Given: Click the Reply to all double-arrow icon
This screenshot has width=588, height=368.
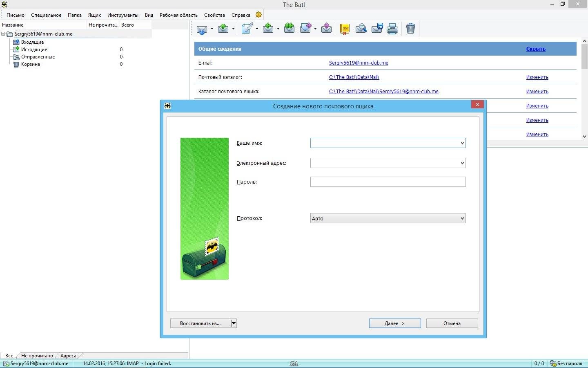Looking at the screenshot, I should point(290,28).
